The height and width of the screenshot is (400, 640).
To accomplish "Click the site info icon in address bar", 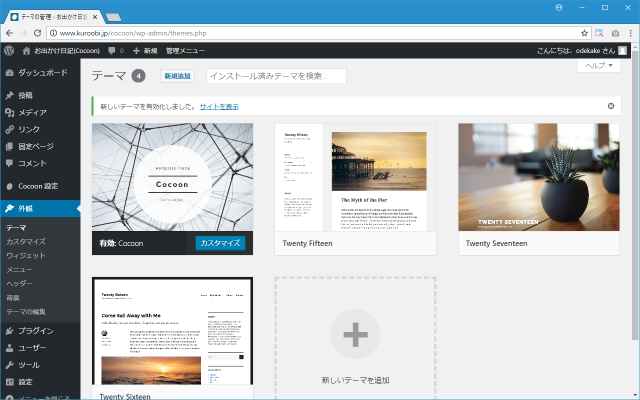I will [53, 33].
